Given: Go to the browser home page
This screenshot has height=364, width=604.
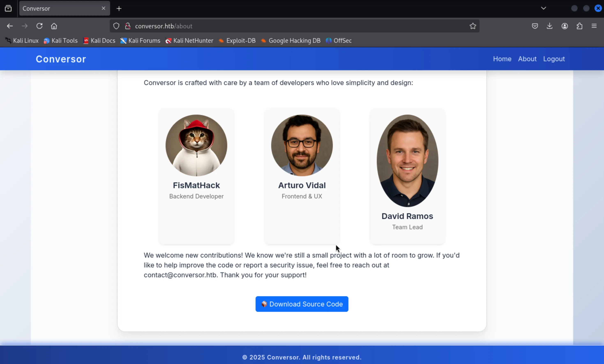Looking at the screenshot, I should (54, 26).
